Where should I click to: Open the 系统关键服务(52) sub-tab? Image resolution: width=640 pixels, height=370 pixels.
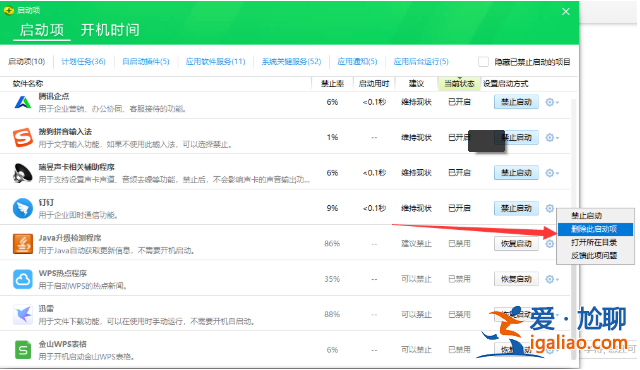click(291, 62)
